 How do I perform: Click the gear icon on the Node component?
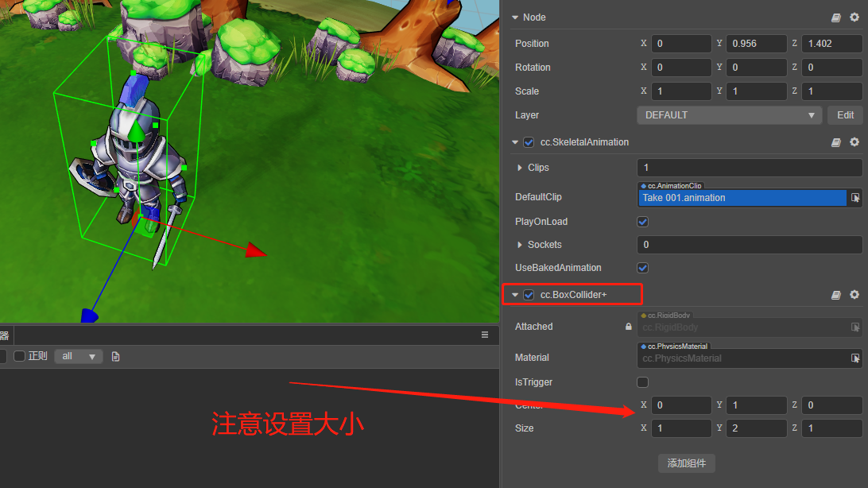pyautogui.click(x=855, y=17)
